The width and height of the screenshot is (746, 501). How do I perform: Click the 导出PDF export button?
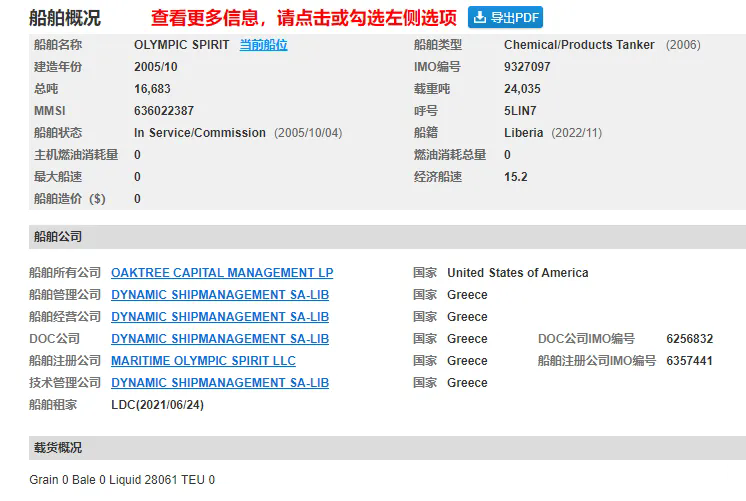505,18
